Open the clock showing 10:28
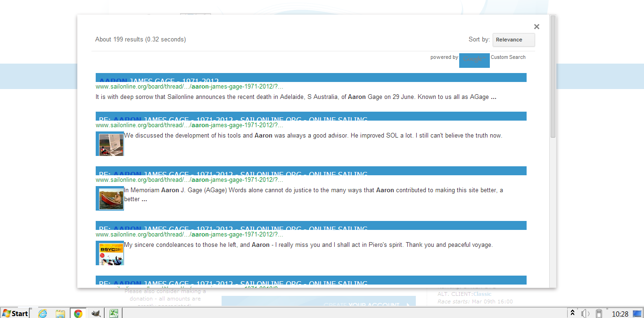This screenshot has height=318, width=644. pos(620,314)
